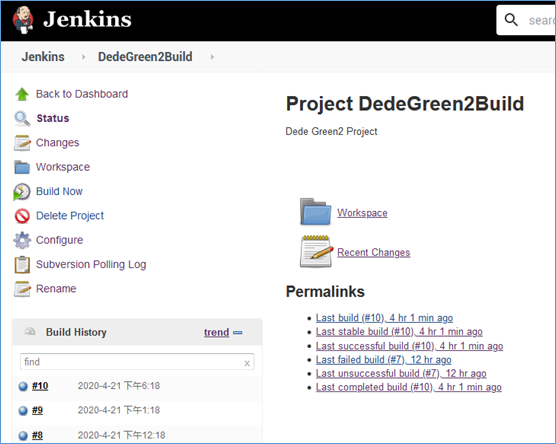Screen dimensions: 556x444
Task: Click the Recent Changes notepad icon
Action: pyautogui.click(x=316, y=251)
